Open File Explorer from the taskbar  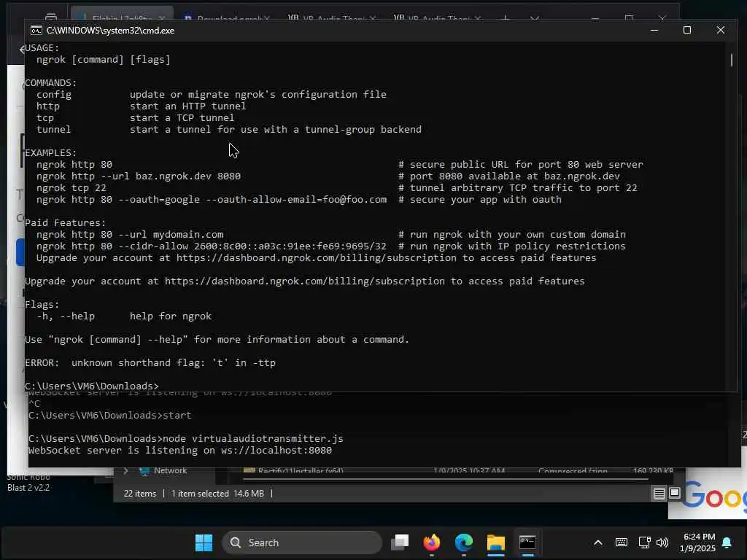(x=495, y=542)
